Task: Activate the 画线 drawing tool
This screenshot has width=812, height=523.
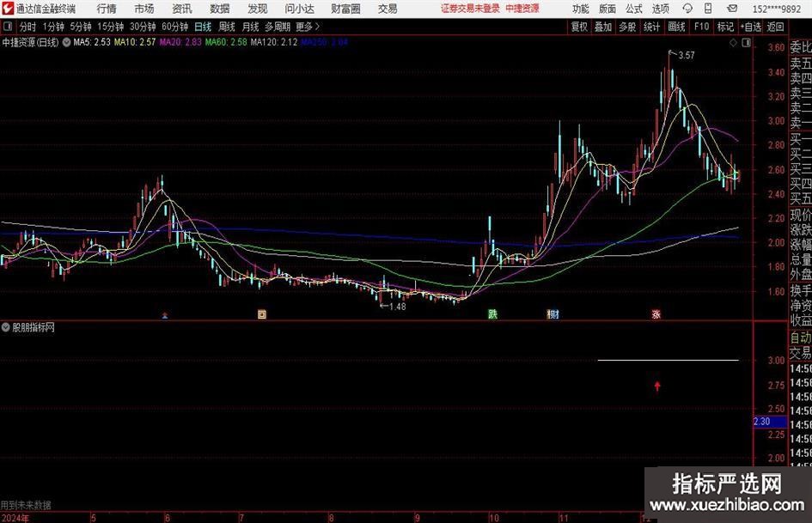Action: 676,27
